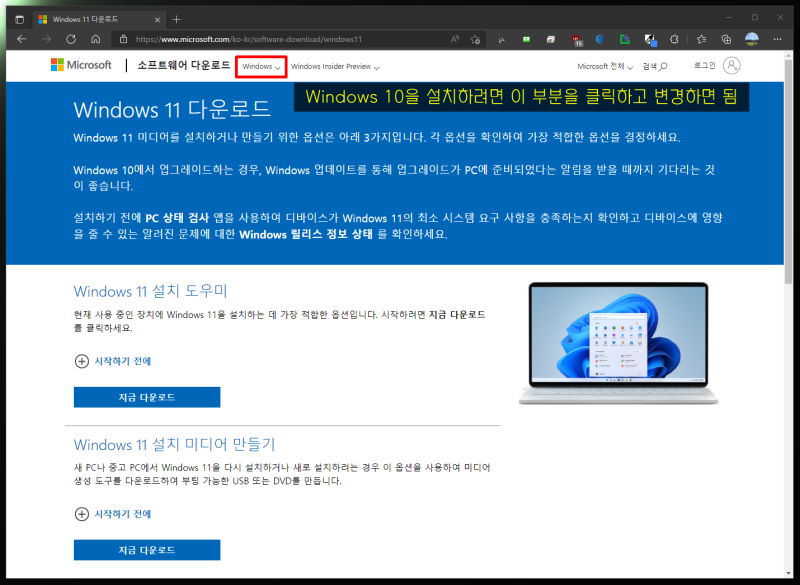Go to browser home icon
This screenshot has height=585, width=800.
[95, 39]
